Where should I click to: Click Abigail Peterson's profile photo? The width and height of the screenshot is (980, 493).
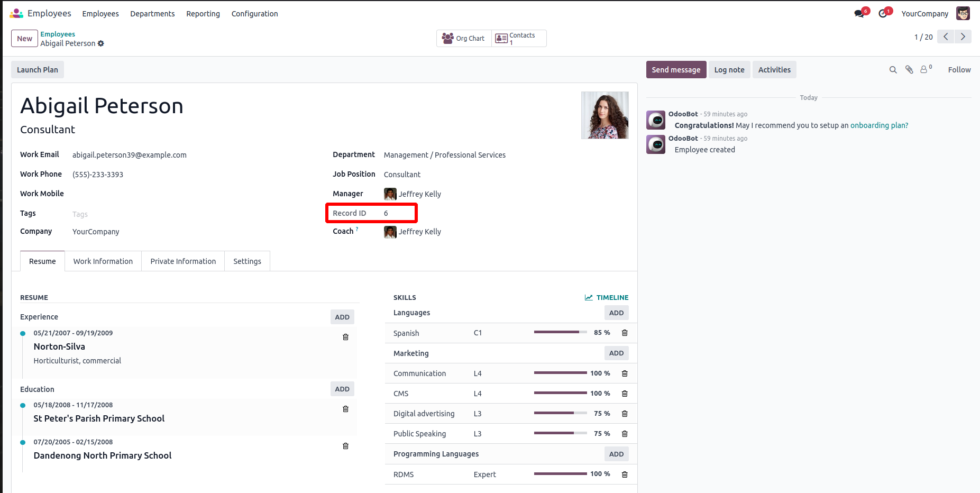click(x=605, y=115)
